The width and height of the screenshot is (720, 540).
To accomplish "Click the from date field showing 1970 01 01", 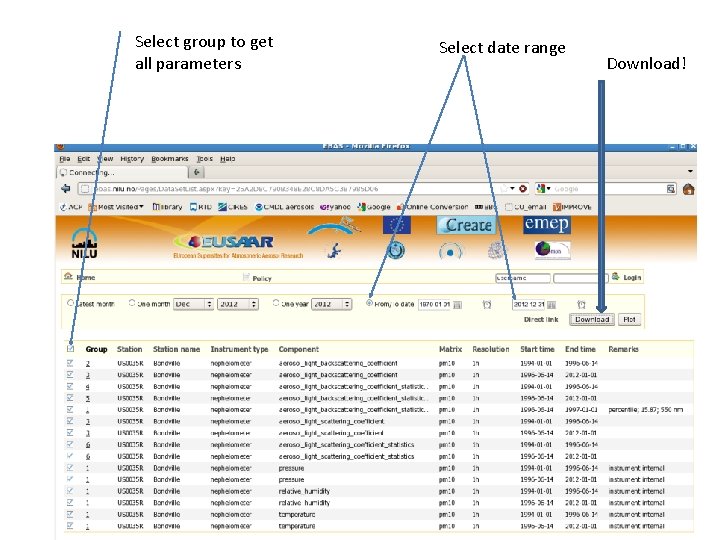I will (435, 304).
